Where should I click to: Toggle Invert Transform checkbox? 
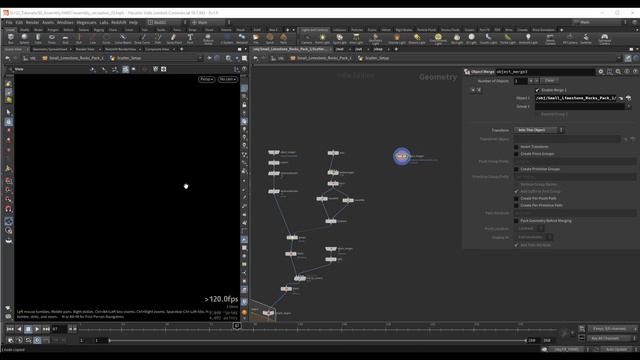click(x=516, y=147)
